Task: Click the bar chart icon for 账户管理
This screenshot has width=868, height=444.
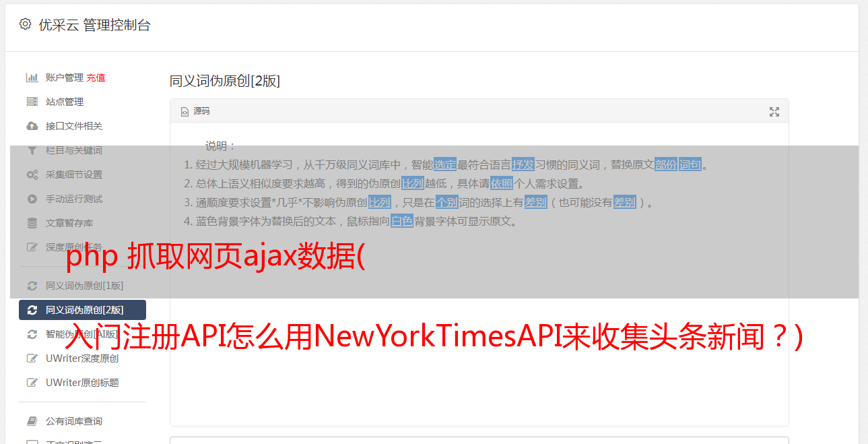Action: pos(32,77)
